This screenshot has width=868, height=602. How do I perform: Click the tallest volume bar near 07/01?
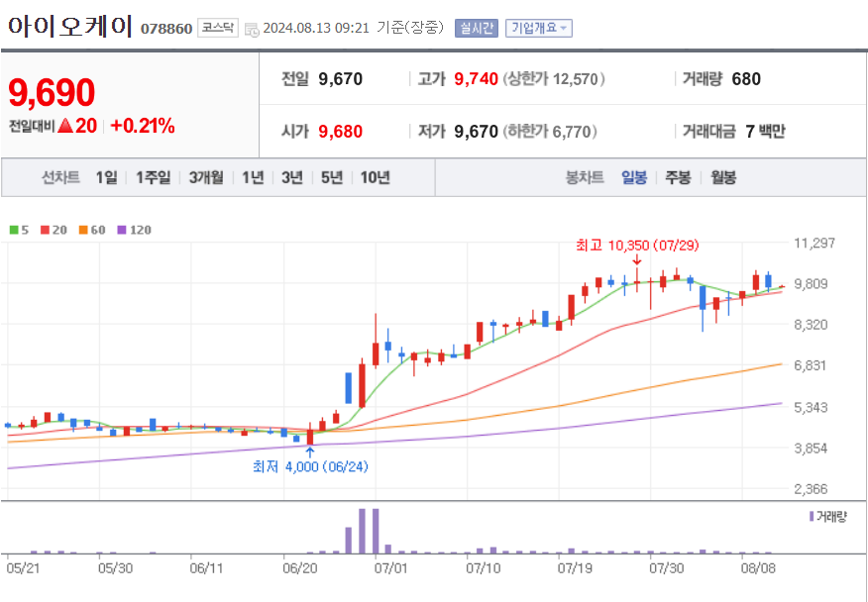pyautogui.click(x=363, y=531)
